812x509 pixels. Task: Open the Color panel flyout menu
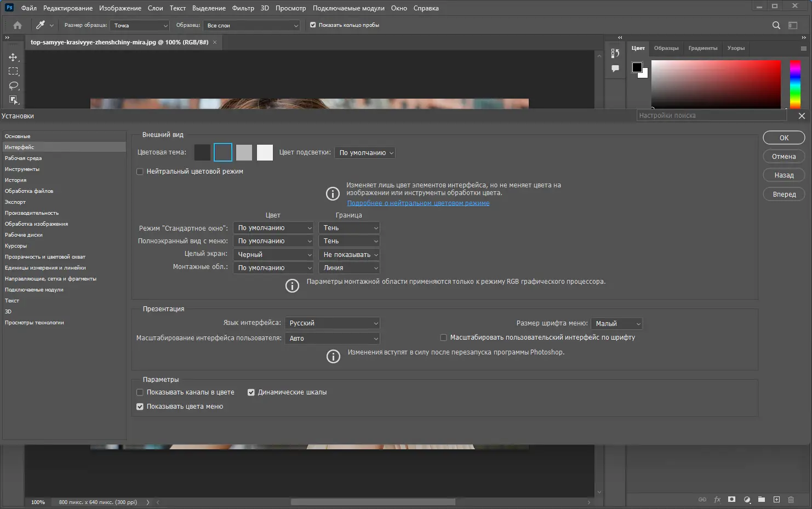(804, 48)
